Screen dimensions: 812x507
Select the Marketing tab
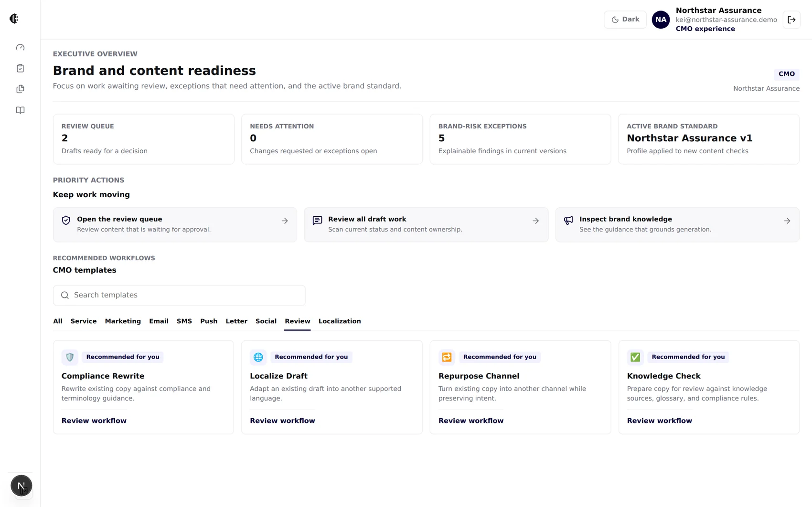tap(123, 321)
